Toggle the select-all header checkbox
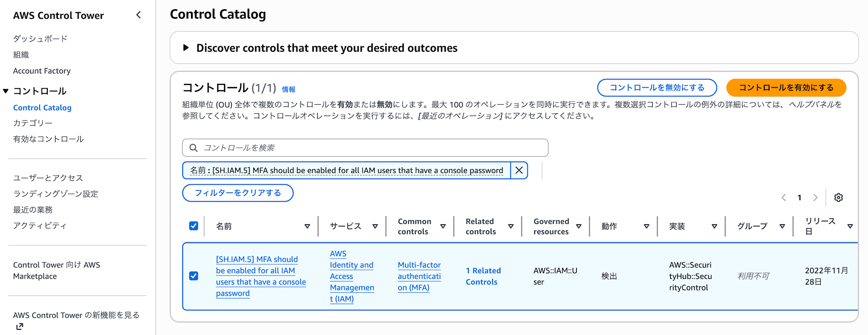Screen dimensions: 868x335 [194, 226]
